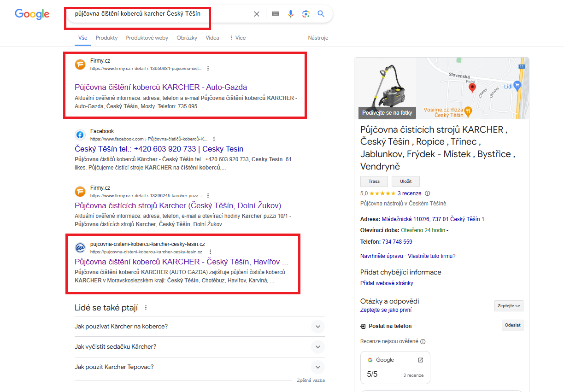The height and width of the screenshot is (392, 564).
Task: Open opening hours dropdown Otevřeno 24 hodin
Action: click(x=425, y=230)
